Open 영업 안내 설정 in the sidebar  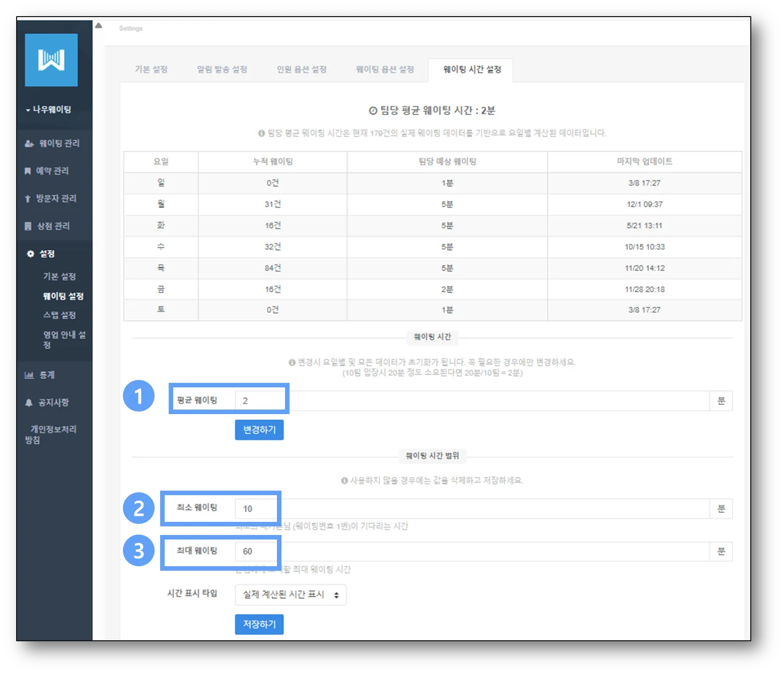point(64,340)
